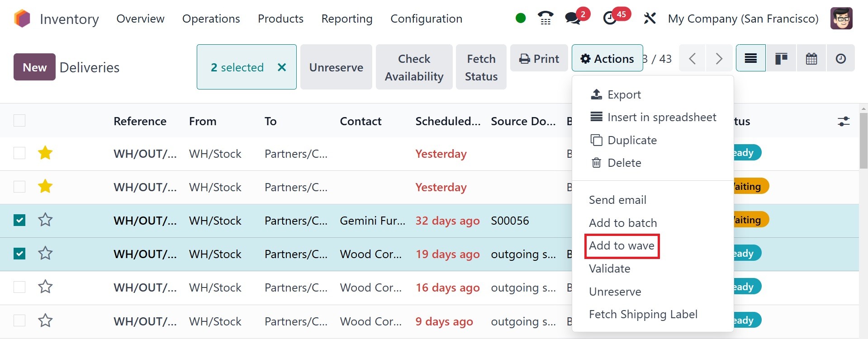Open the Configuration menu
Image resolution: width=868 pixels, height=339 pixels.
(426, 19)
